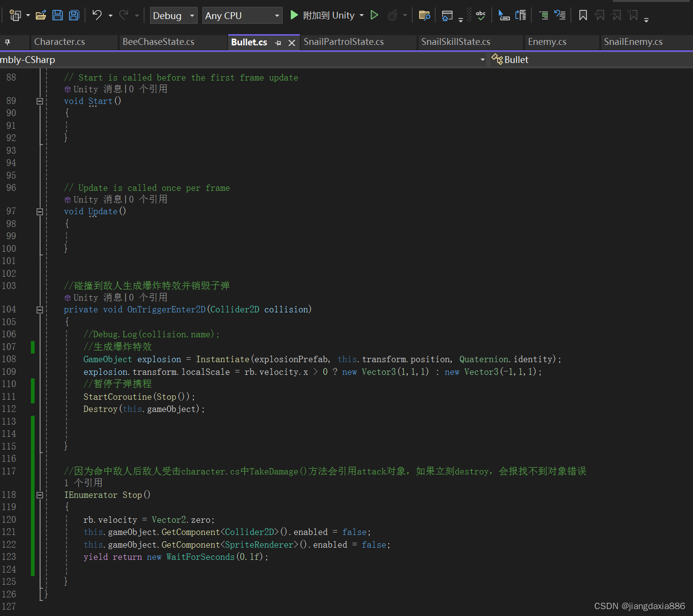Click the SpriteRenderer type on line 122
This screenshot has width=693, height=616.
pyautogui.click(x=259, y=545)
